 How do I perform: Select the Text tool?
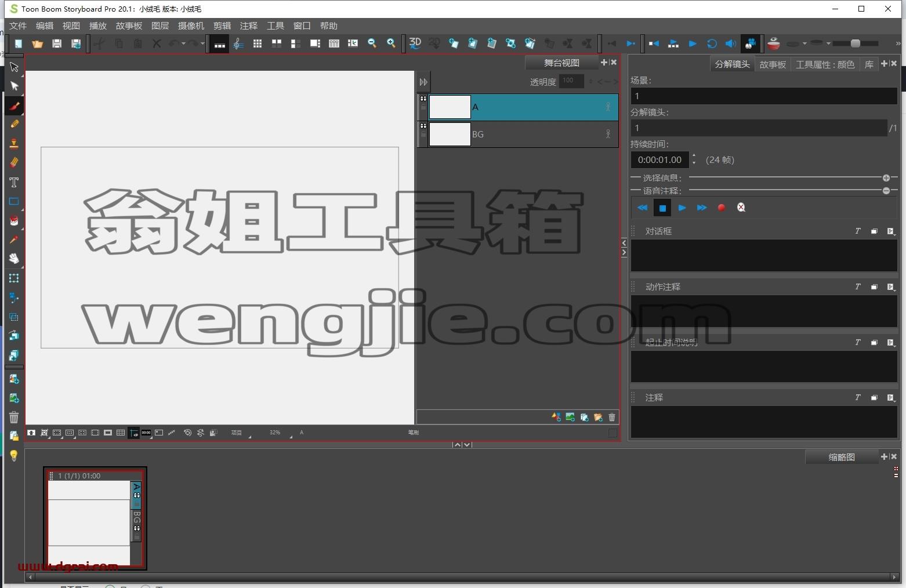click(x=15, y=182)
